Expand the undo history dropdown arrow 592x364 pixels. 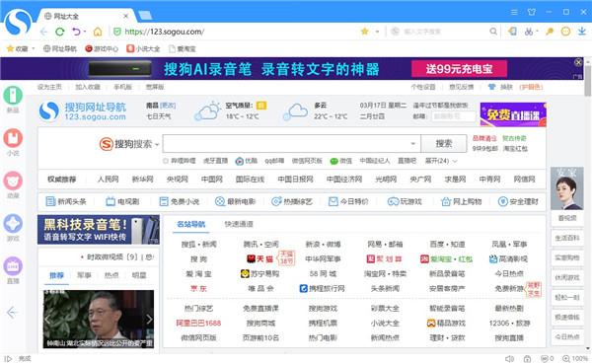[x=85, y=32]
